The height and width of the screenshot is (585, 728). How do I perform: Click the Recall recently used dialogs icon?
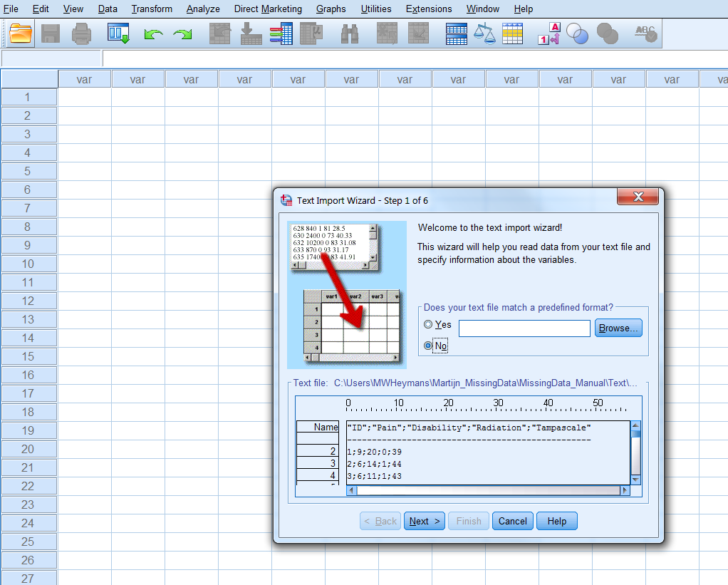[118, 33]
